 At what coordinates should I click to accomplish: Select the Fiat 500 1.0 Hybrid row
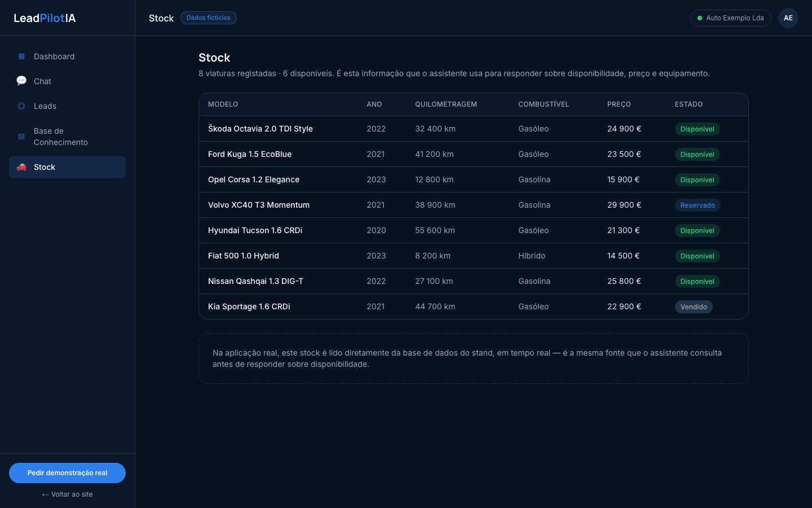(474, 256)
